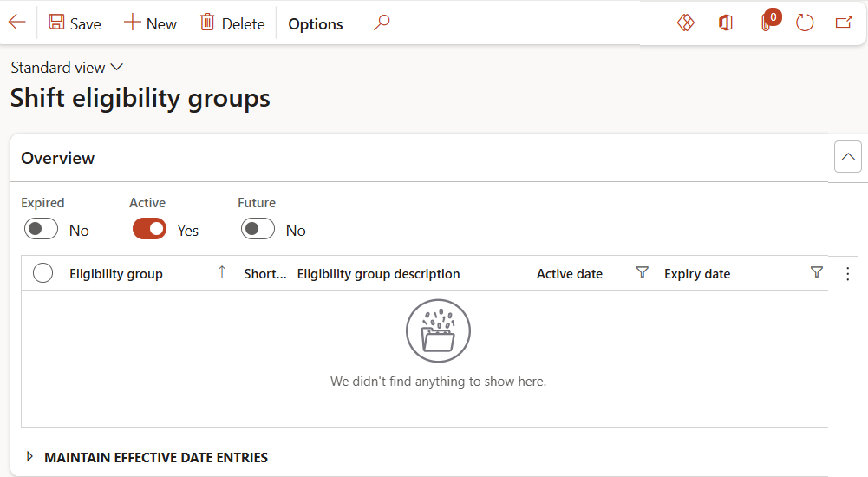868x477 pixels.
Task: Click the Overview section title
Action: (x=57, y=158)
